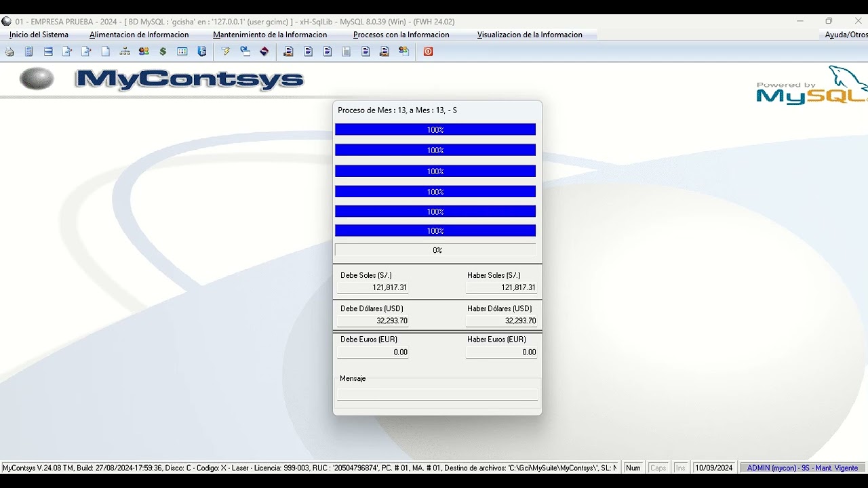Click the Debe Euros value field
This screenshot has height=488, width=868.
click(373, 352)
